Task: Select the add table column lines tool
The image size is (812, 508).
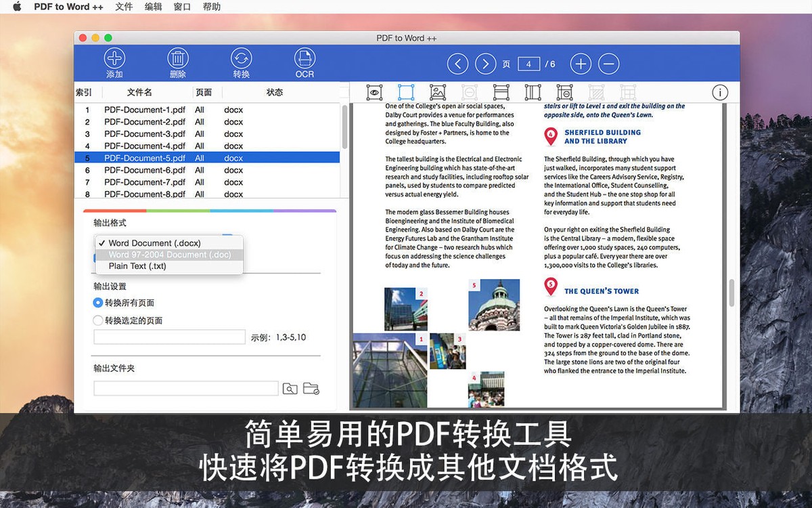Action: pyautogui.click(x=533, y=92)
